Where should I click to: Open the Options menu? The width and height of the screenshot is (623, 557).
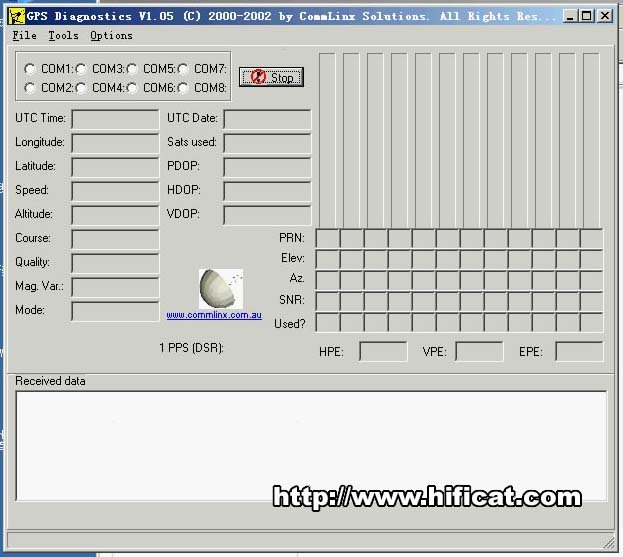pos(111,35)
